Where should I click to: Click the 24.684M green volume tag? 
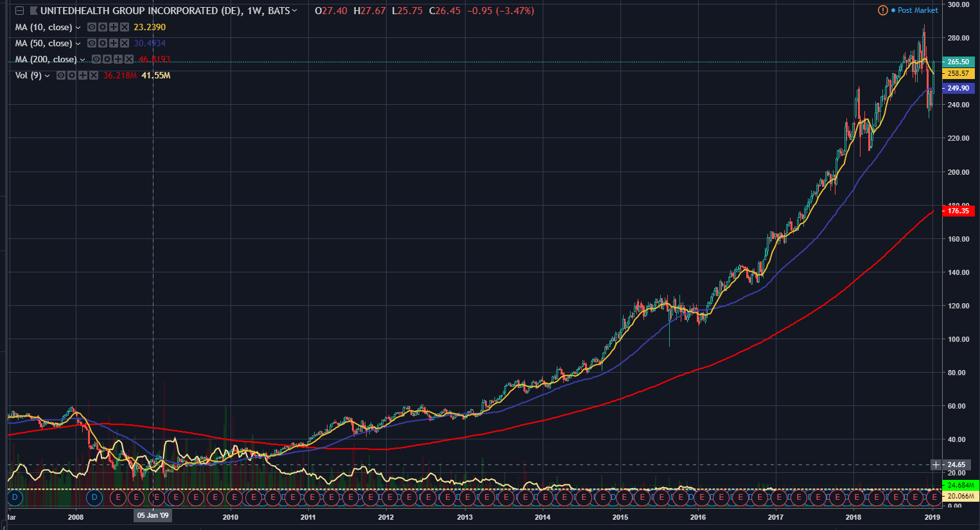coord(960,485)
